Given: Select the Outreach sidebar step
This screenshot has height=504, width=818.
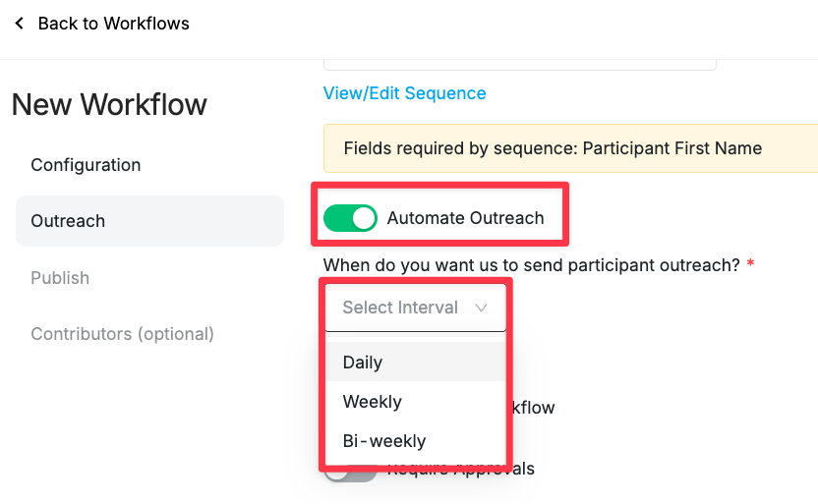Looking at the screenshot, I should [149, 221].
